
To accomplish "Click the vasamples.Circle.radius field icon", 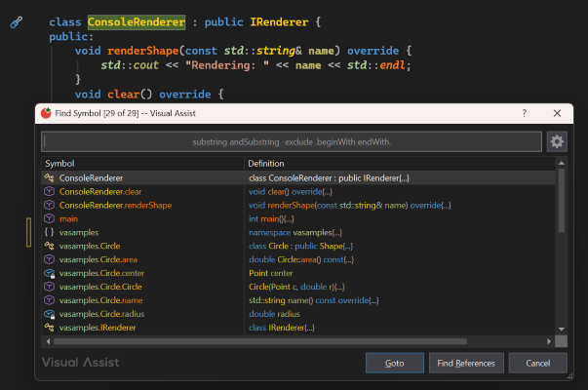I will click(49, 315).
